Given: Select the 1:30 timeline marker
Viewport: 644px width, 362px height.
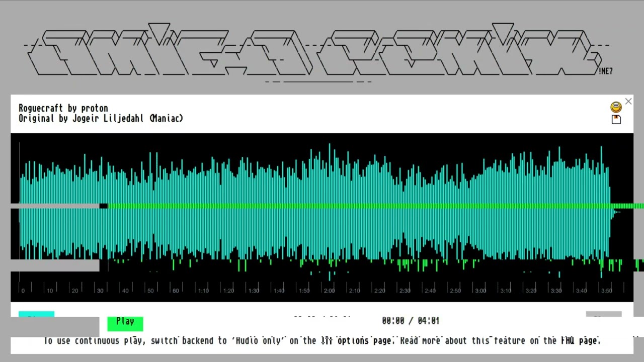Looking at the screenshot, I should (x=254, y=291).
